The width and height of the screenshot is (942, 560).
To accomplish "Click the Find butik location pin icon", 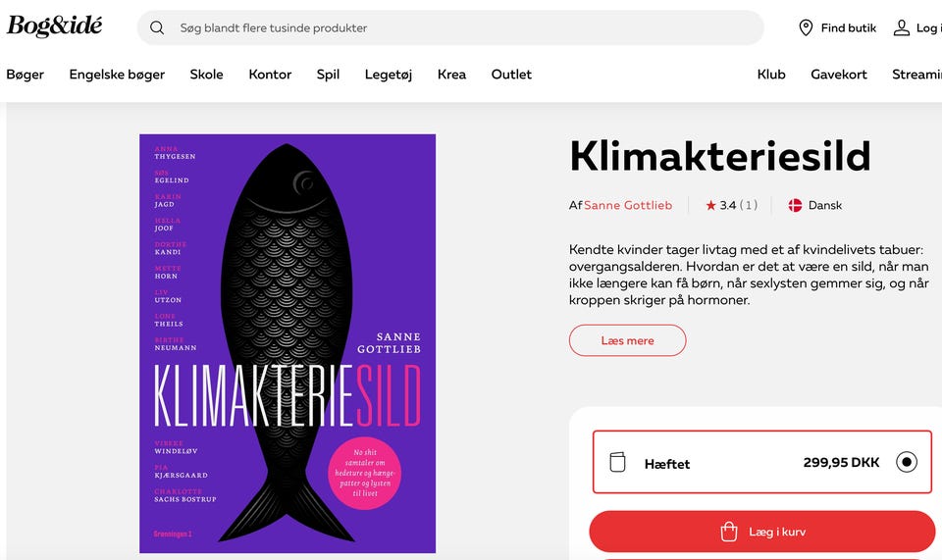I will click(806, 27).
